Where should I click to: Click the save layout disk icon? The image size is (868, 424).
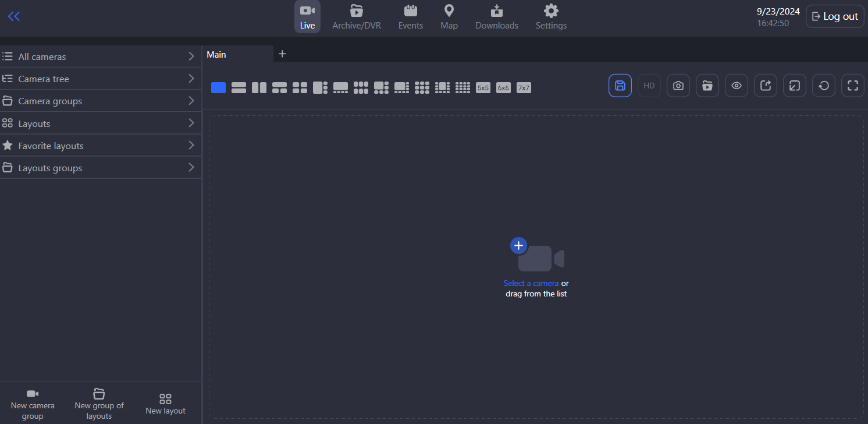620,86
